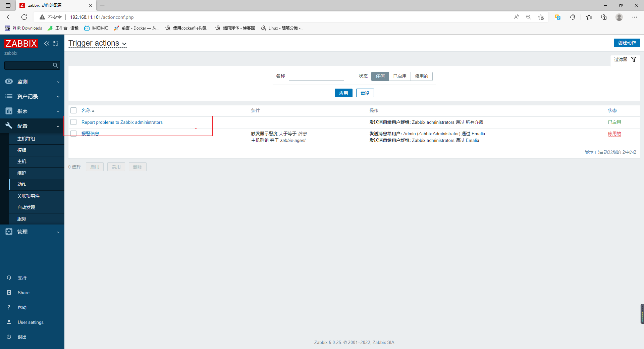The width and height of the screenshot is (644, 349).
Task: Select 已启用 status filter option
Action: [x=400, y=76]
